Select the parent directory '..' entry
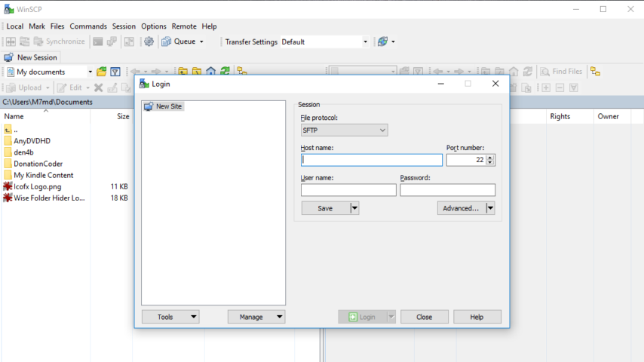Screen dimensions: 644x362 (x=11, y=130)
